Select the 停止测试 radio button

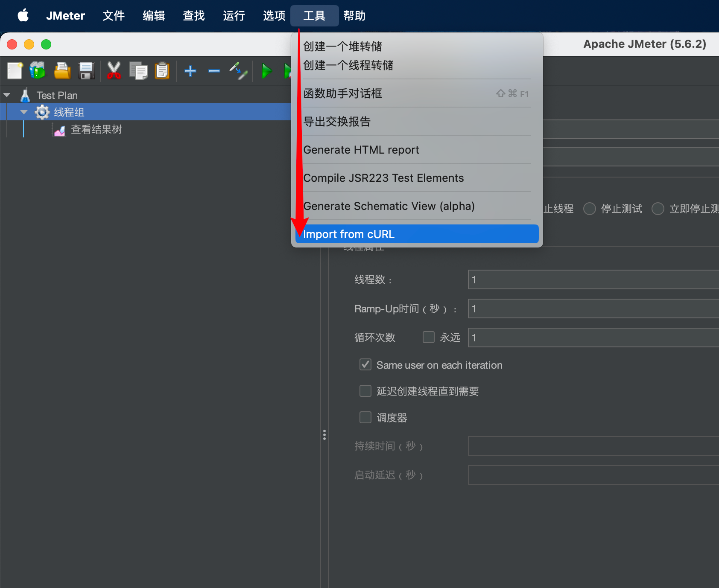590,209
